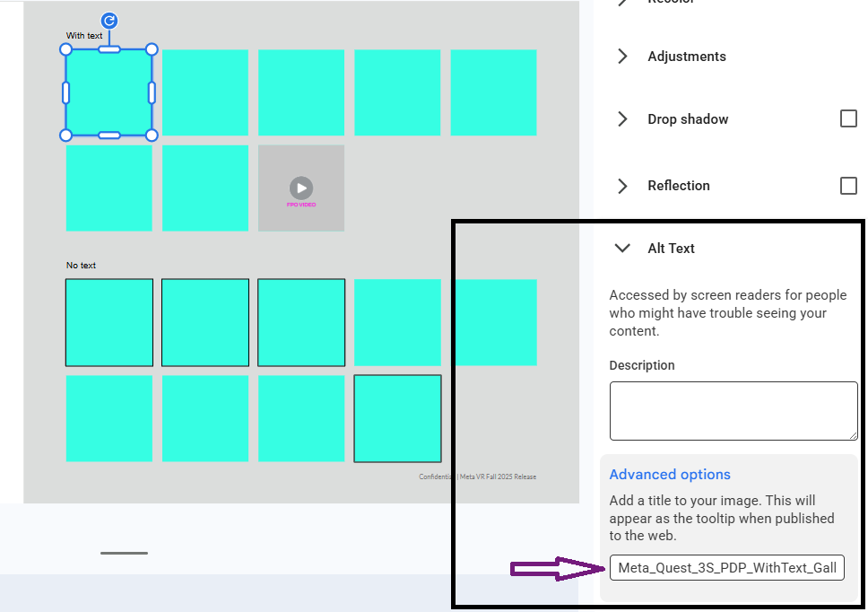Click the top-left corner resize handle of the selected square
Screen dimensions: 868x612
tap(66, 49)
